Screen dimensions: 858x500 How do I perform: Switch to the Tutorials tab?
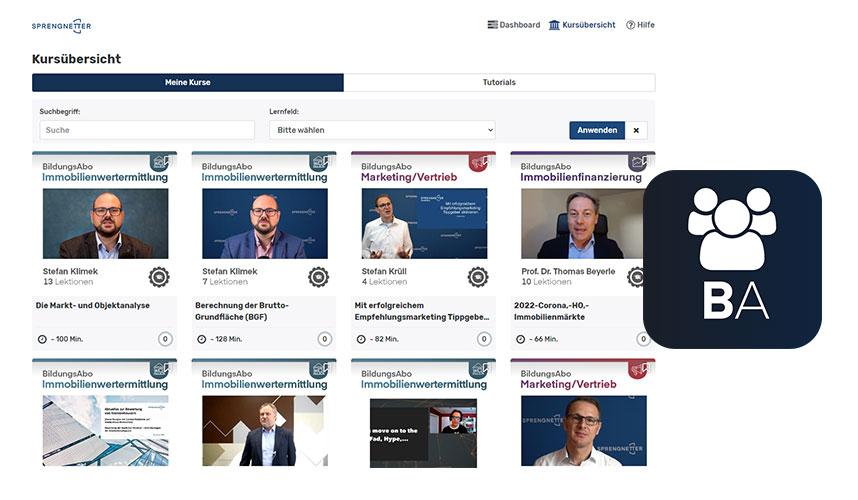(x=499, y=82)
